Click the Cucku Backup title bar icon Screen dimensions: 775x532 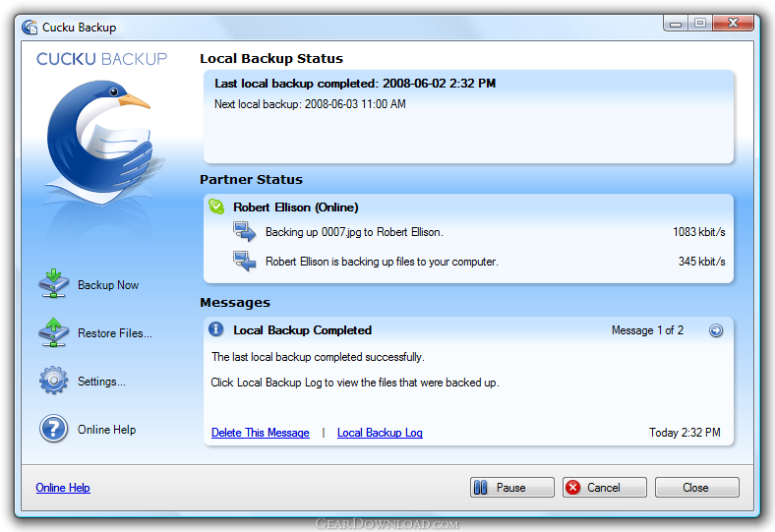(30, 28)
